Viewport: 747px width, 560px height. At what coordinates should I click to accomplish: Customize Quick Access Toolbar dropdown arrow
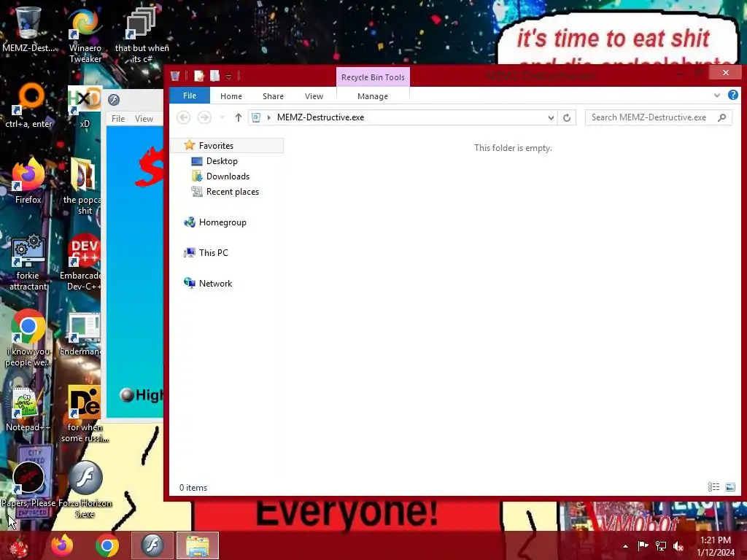(x=228, y=77)
